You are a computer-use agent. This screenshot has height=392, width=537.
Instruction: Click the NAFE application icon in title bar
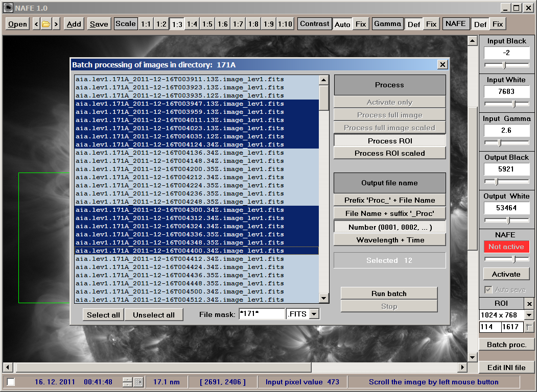tap(7, 8)
